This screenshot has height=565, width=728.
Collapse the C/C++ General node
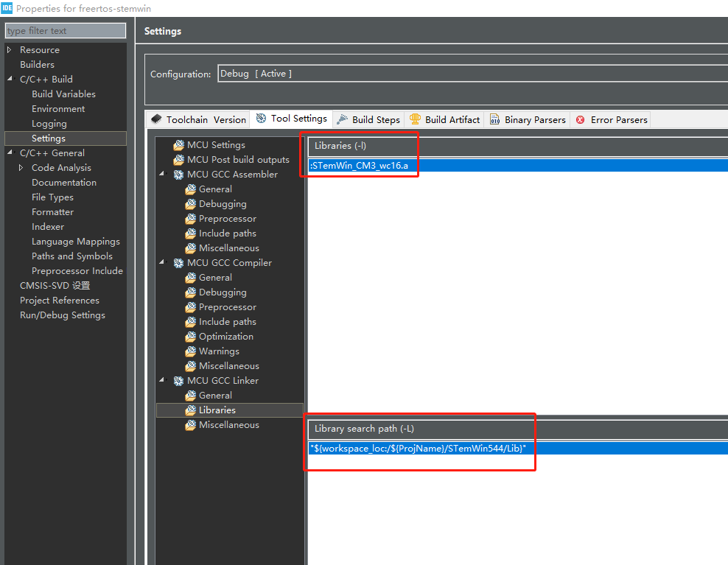(10, 152)
